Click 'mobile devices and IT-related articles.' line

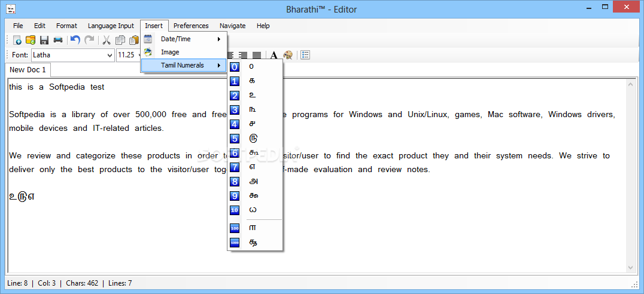click(86, 128)
